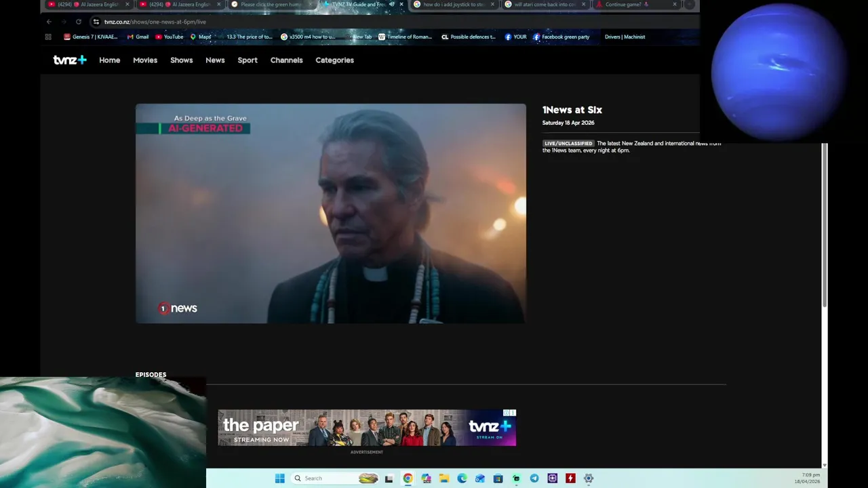Open Microsoft Store from the taskbar
This screenshot has height=488, width=868.
coord(498,479)
